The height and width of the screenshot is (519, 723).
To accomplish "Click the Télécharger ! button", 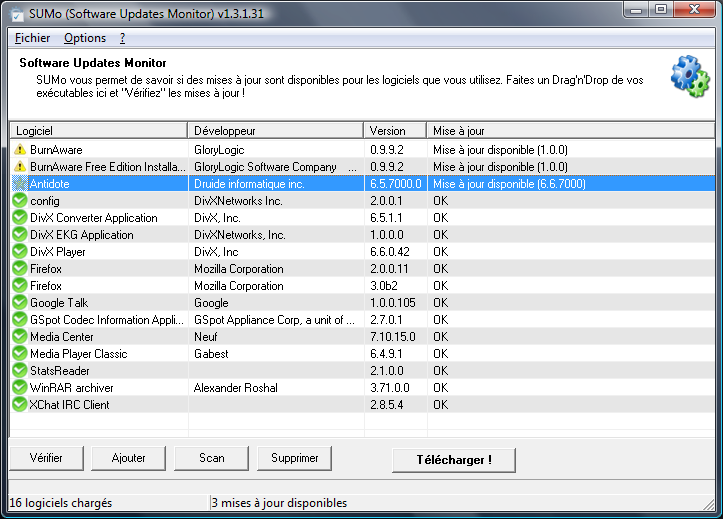I will coord(454,460).
